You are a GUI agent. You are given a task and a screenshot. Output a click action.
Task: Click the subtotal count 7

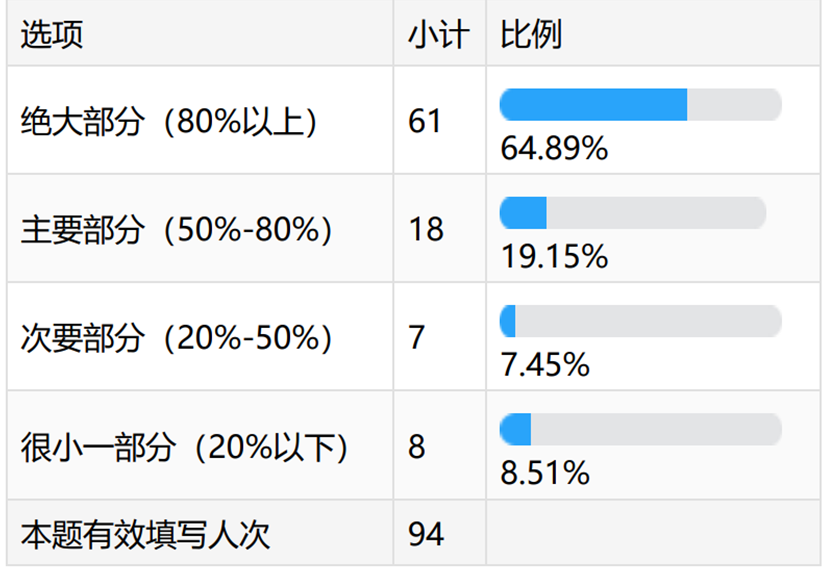417,338
